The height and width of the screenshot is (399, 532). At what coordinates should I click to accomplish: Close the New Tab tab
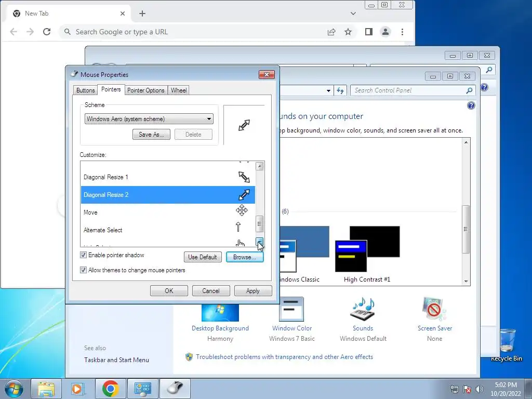[x=123, y=14]
